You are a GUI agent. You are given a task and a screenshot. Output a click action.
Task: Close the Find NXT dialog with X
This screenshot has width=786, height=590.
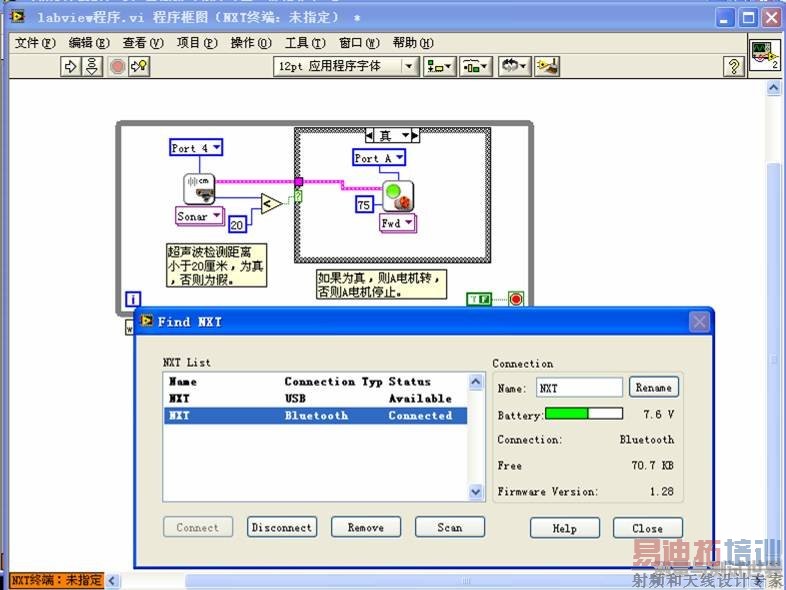(700, 321)
